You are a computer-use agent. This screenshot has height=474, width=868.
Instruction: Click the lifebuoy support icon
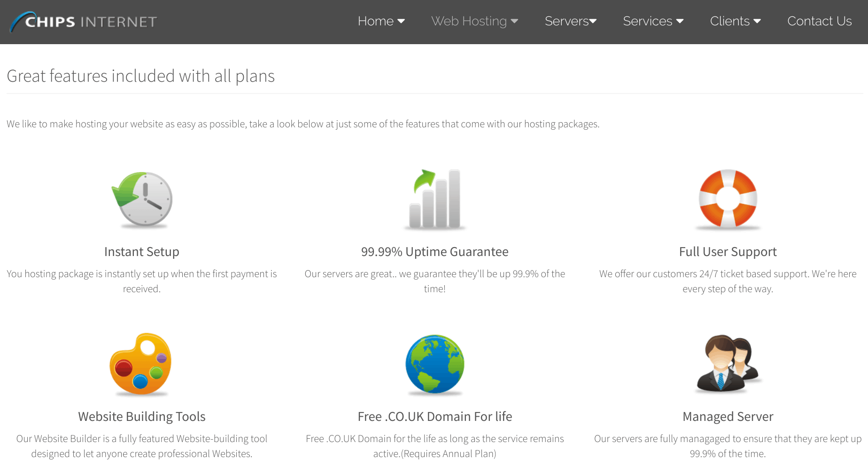coord(728,200)
